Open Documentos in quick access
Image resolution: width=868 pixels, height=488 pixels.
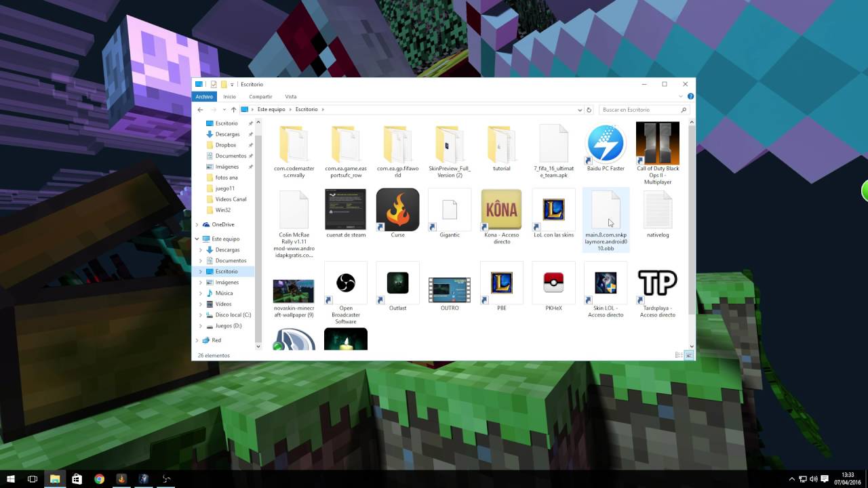coord(231,156)
